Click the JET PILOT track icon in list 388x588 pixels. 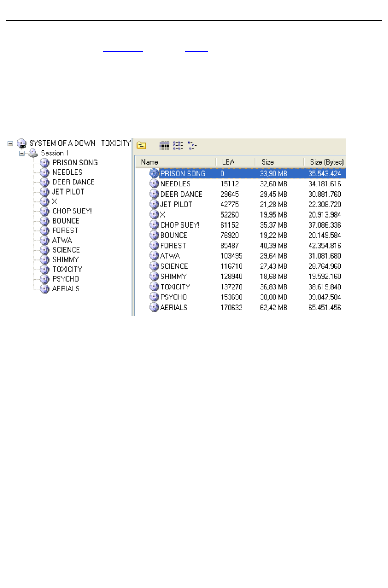coord(154,204)
